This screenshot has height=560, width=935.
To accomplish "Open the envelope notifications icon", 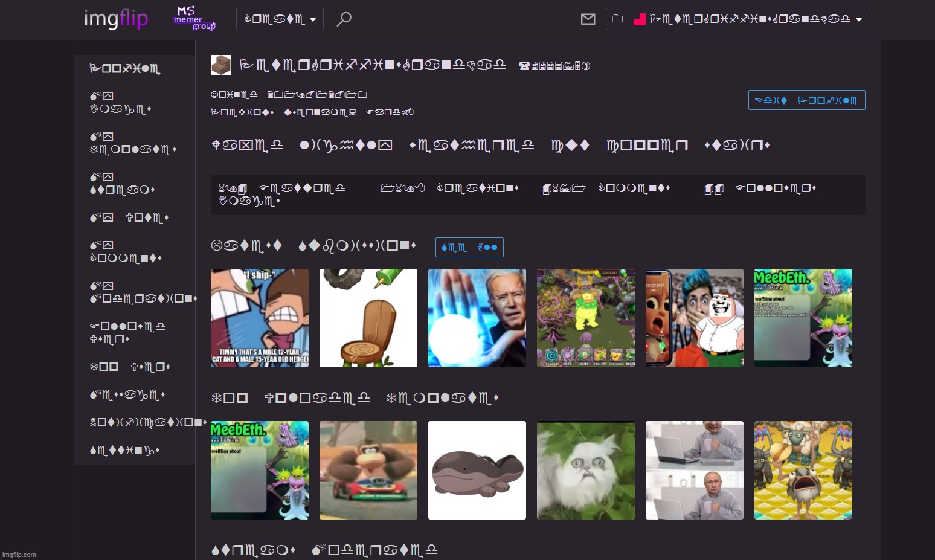I will click(x=588, y=19).
